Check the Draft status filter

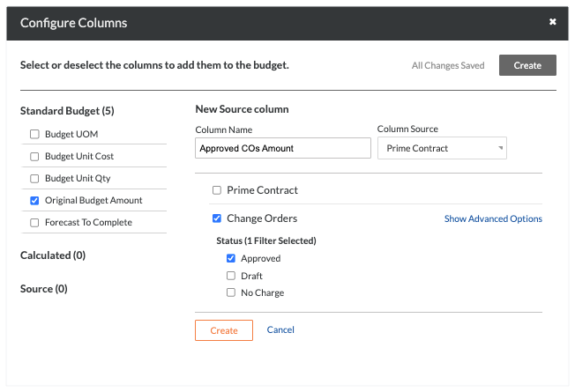[231, 276]
